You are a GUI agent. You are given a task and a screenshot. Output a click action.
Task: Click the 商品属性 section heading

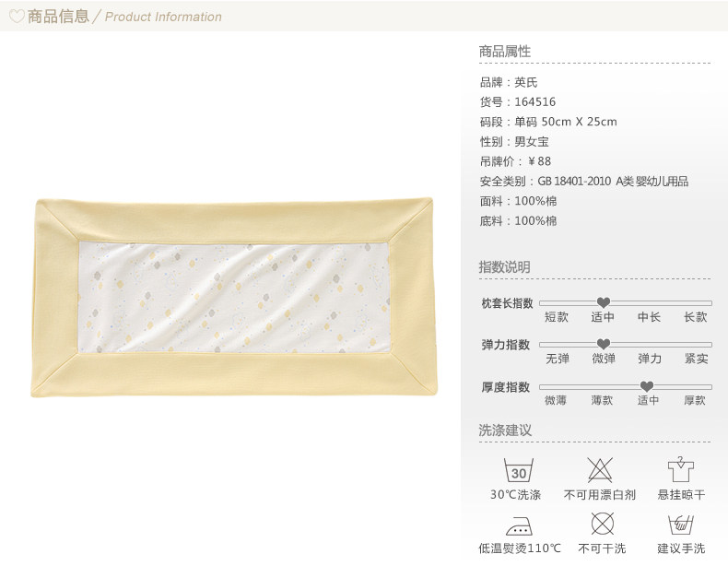click(505, 52)
